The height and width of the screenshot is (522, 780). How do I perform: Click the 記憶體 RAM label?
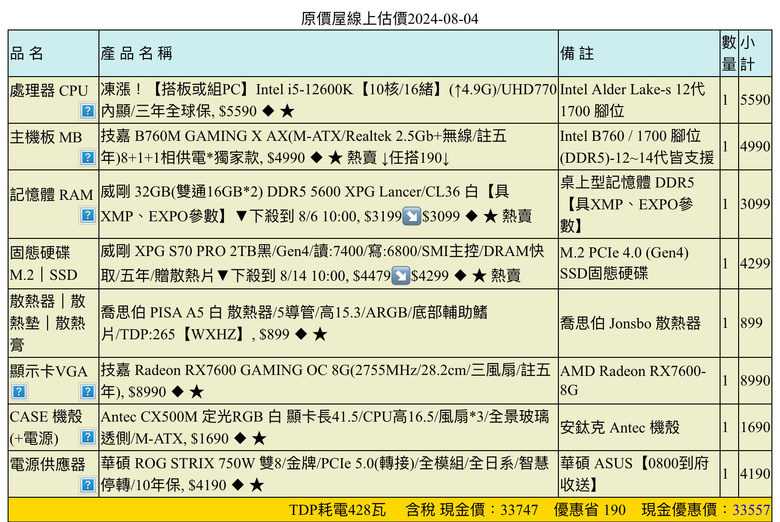(x=51, y=195)
